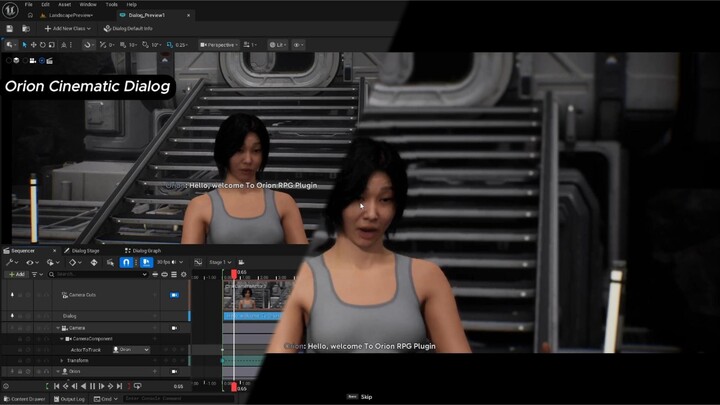Open the viewport Show eye dropdown

[298, 45]
